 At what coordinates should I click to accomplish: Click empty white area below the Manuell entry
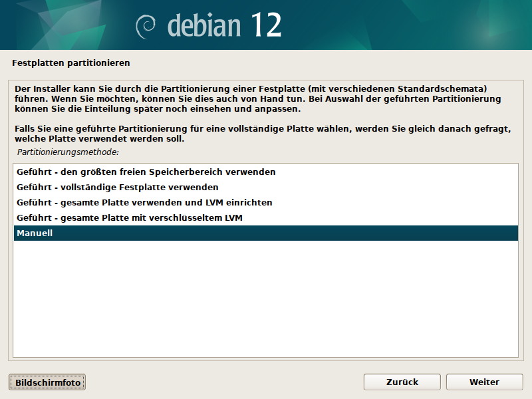tap(266, 299)
